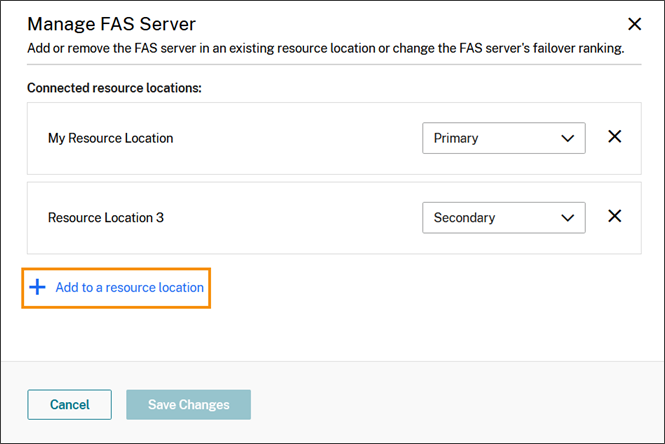Open the Secondary failover ranking dropdown

503,217
